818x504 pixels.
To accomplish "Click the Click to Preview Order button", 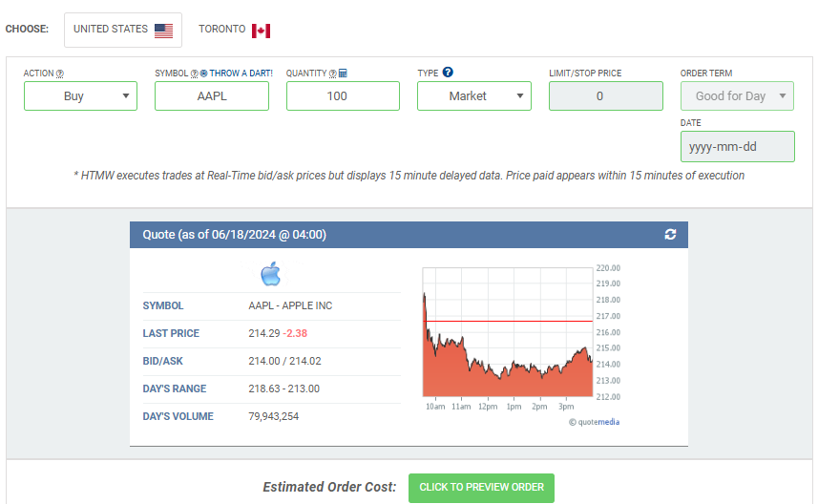I will tap(481, 487).
